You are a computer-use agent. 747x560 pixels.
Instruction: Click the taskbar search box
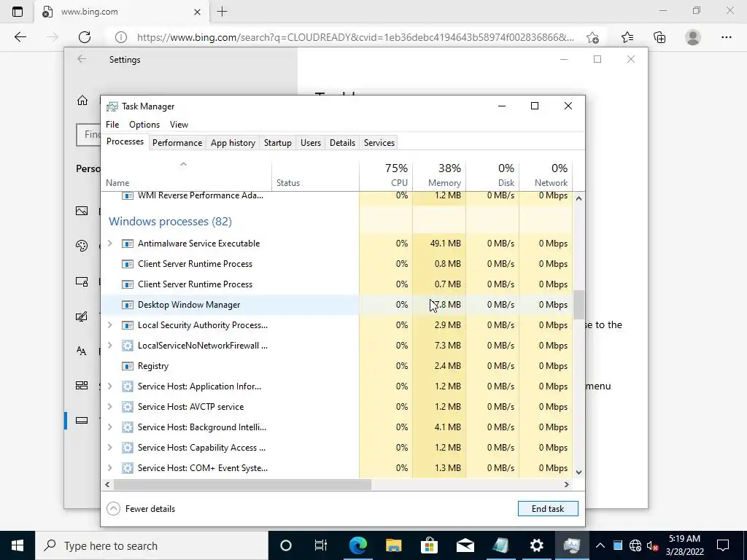[152, 545]
